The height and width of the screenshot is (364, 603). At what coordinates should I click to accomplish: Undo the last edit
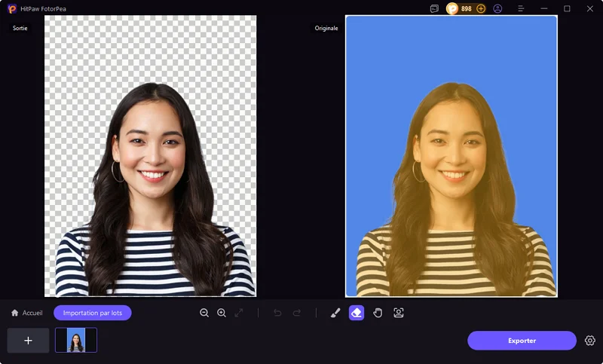coord(277,313)
